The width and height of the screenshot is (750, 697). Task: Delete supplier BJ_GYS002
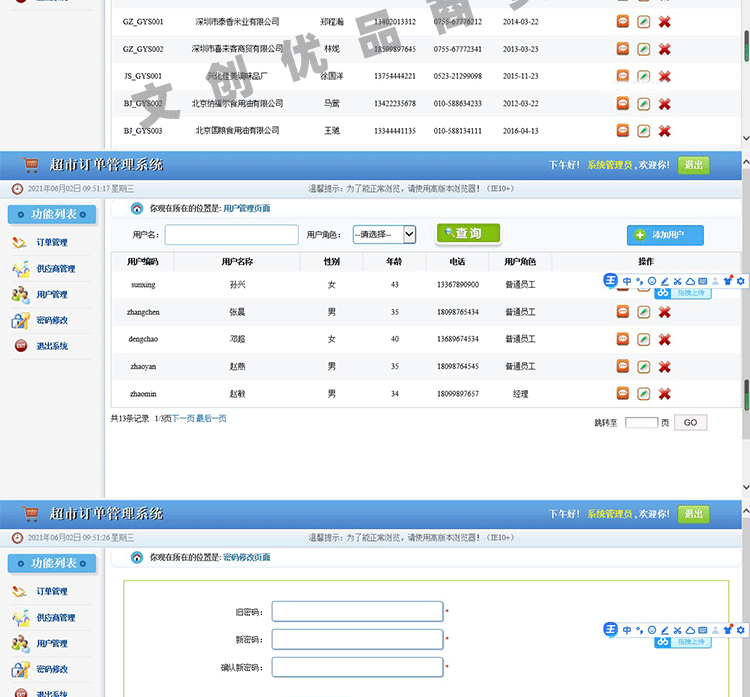[x=664, y=104]
